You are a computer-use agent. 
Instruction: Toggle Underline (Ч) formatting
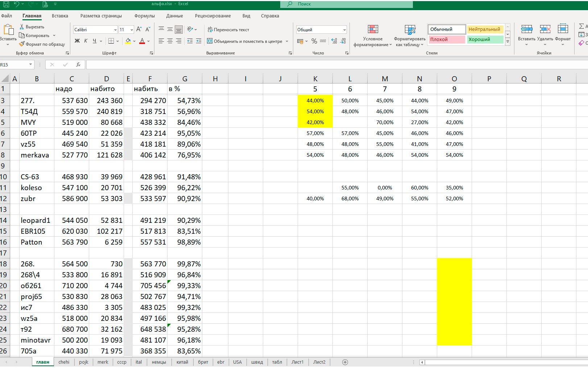(95, 41)
